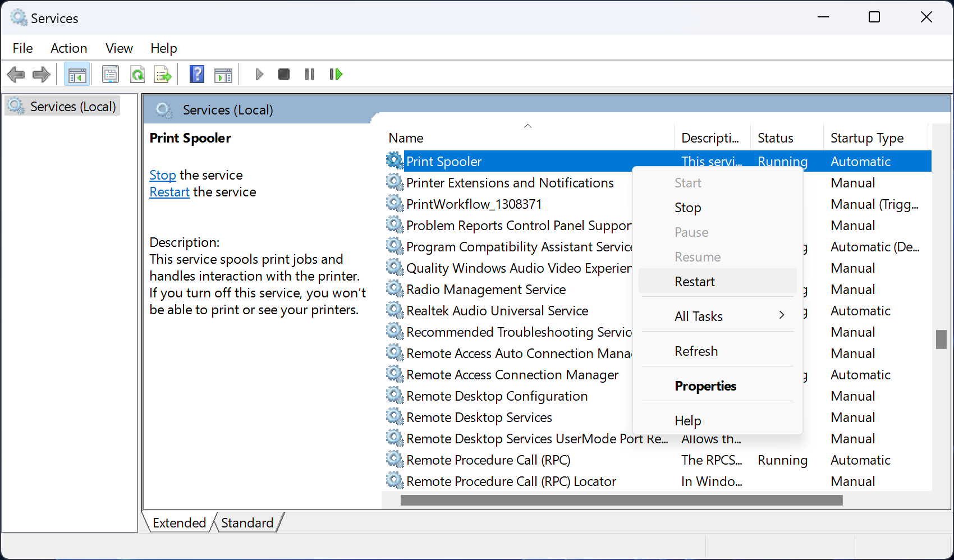
Task: Click the Refresh toolbar icon
Action: pyautogui.click(x=137, y=74)
